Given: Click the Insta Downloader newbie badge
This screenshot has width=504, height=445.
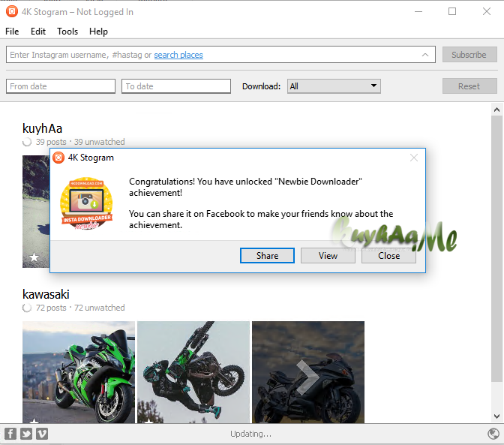Looking at the screenshot, I should click(86, 203).
